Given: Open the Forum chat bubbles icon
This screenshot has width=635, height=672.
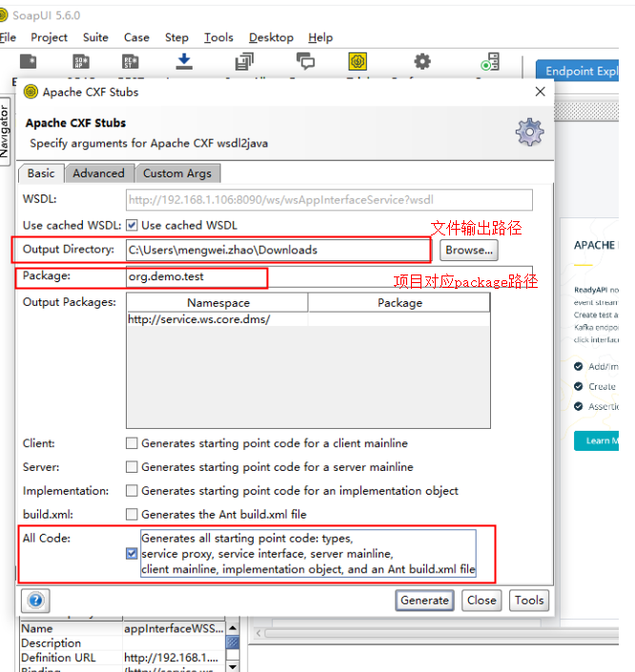Looking at the screenshot, I should [306, 61].
